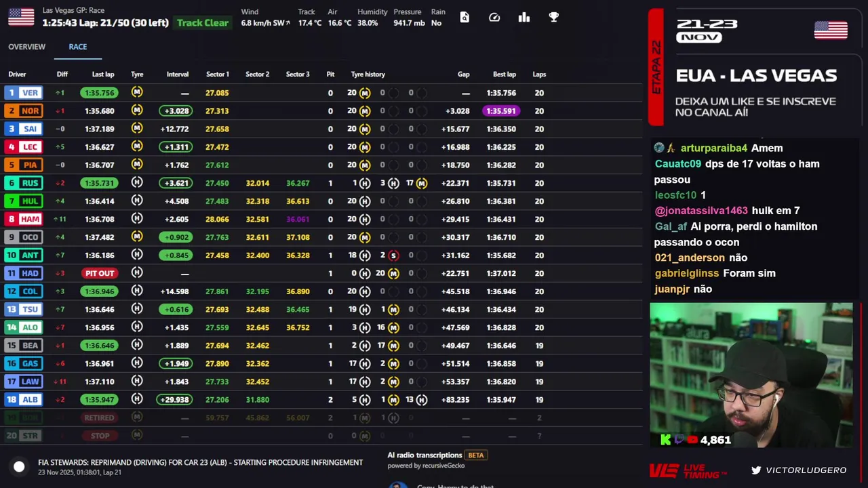Screen dimensions: 868x488
Task: Open the bar chart statistics icon
Action: (x=524, y=18)
